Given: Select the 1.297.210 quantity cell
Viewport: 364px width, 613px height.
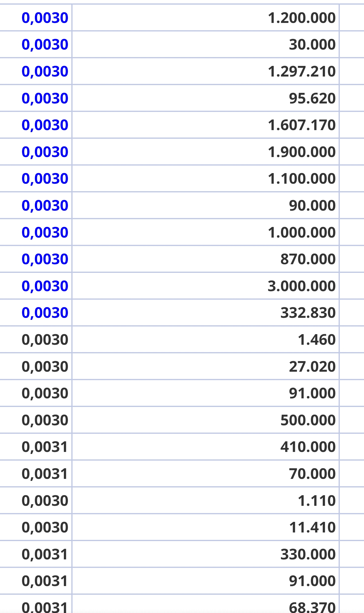Looking at the screenshot, I should (206, 71).
